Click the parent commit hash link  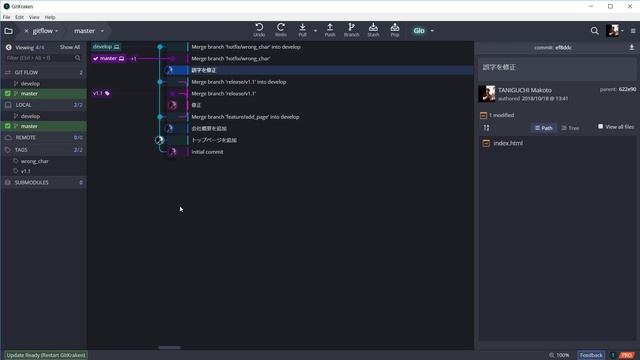pyautogui.click(x=627, y=89)
